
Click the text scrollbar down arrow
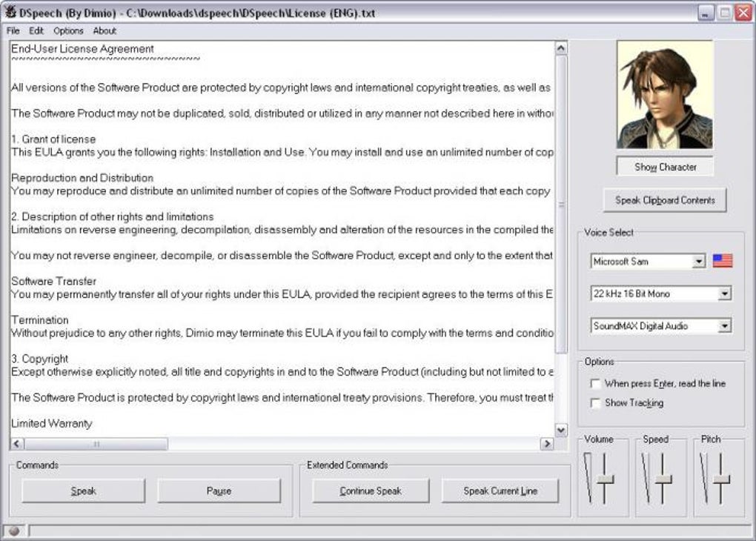pos(561,430)
